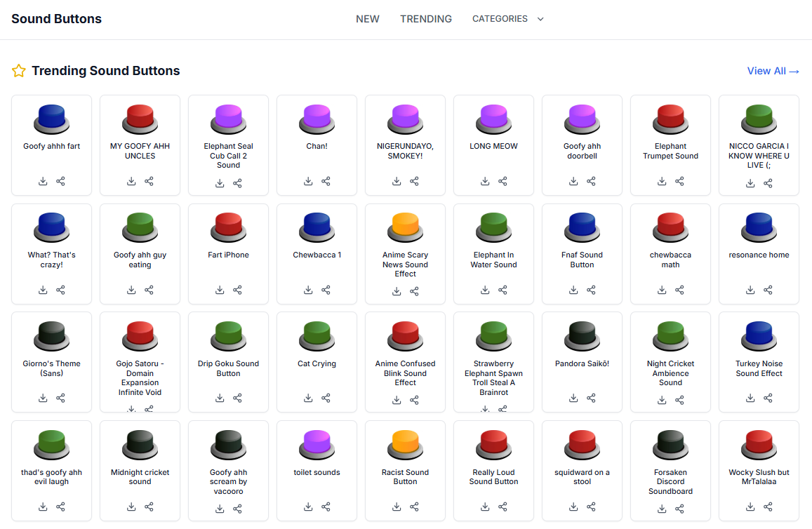Open the TRENDING section
The image size is (812, 529).
(x=426, y=19)
